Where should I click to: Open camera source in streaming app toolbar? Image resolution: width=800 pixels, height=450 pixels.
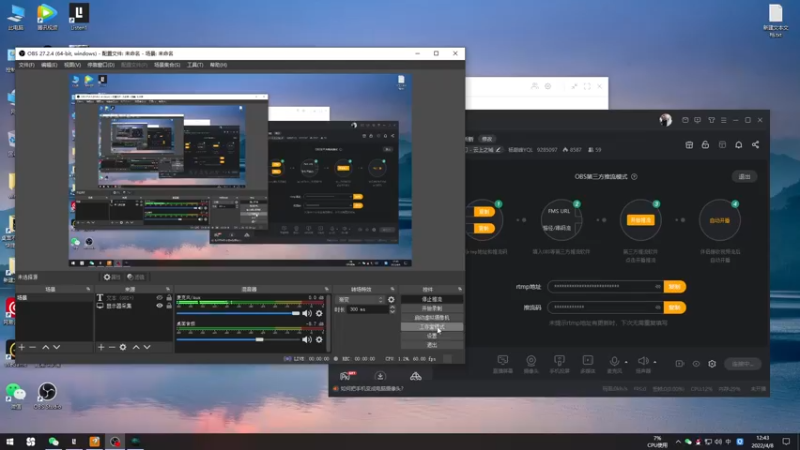tap(531, 361)
